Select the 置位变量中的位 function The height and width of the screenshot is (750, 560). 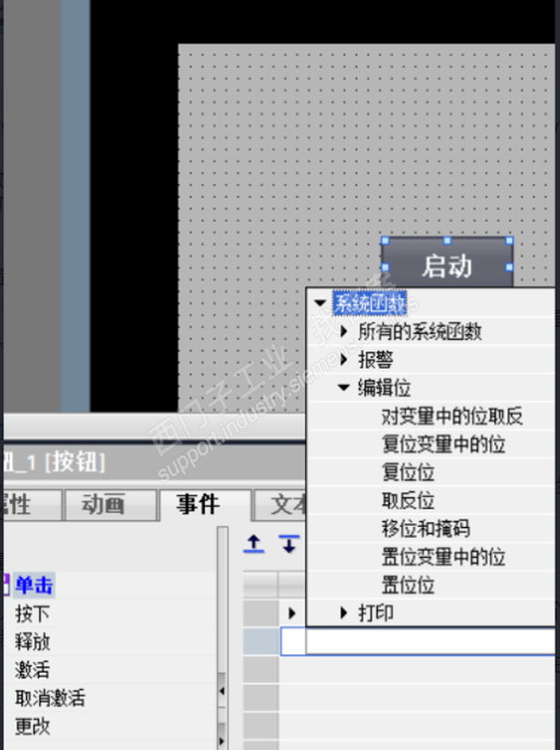(443, 557)
